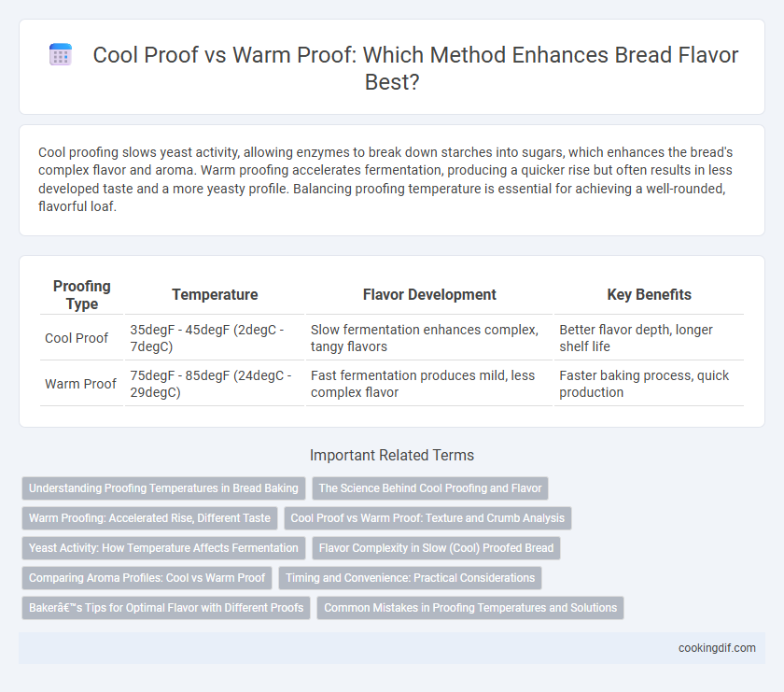The height and width of the screenshot is (692, 784).
Task: Open 'Understanding Proofing Temperatures in Bread Baking' tag
Action: point(163,488)
